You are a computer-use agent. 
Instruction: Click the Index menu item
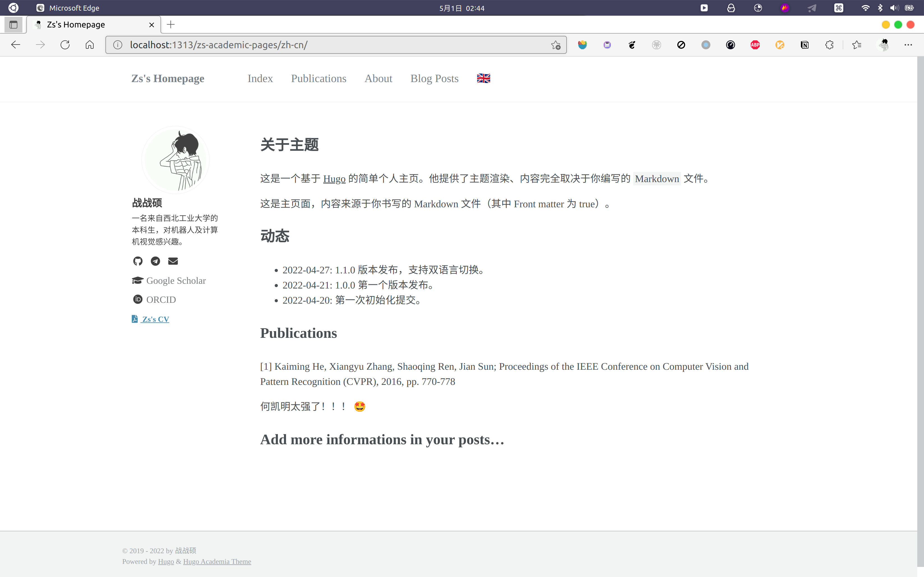point(260,78)
